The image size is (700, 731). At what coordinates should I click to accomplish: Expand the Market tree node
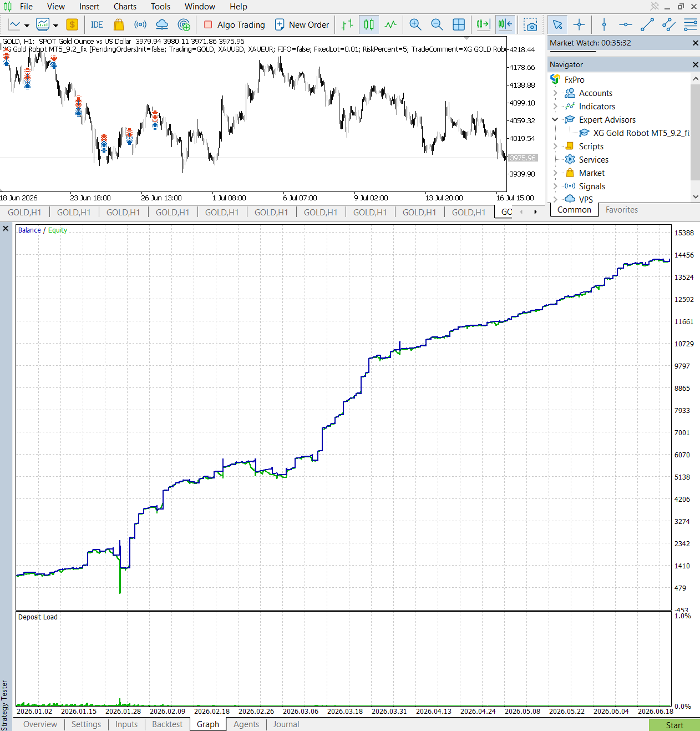pyautogui.click(x=555, y=173)
